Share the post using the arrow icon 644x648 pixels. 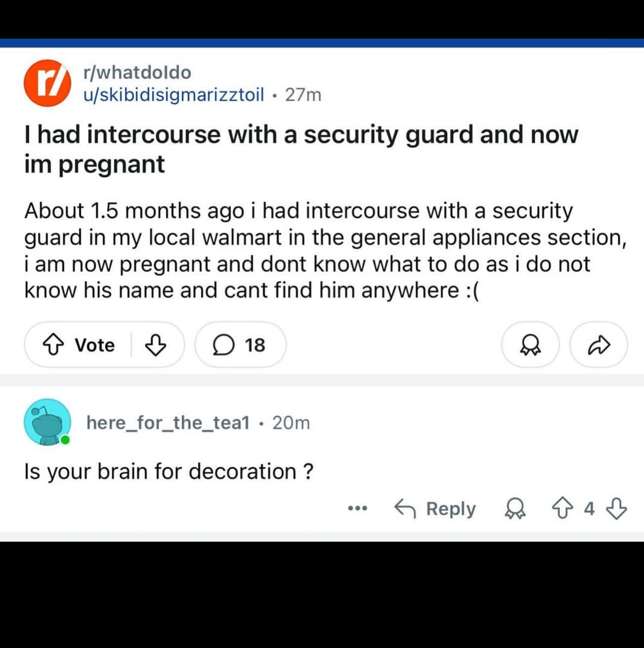coord(599,345)
